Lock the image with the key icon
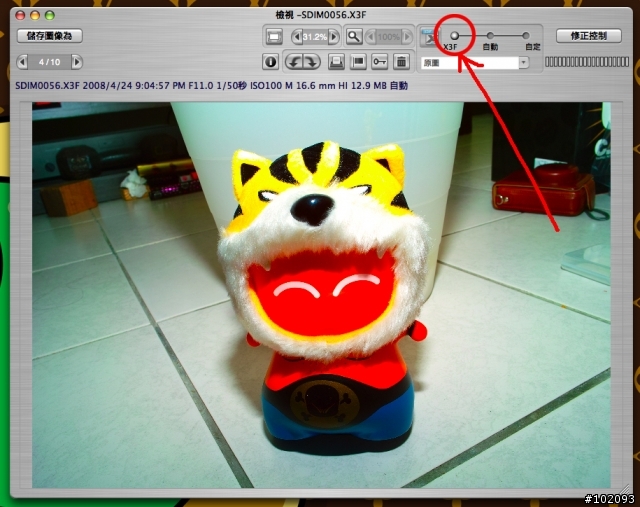This screenshot has width=640, height=507. click(x=380, y=62)
